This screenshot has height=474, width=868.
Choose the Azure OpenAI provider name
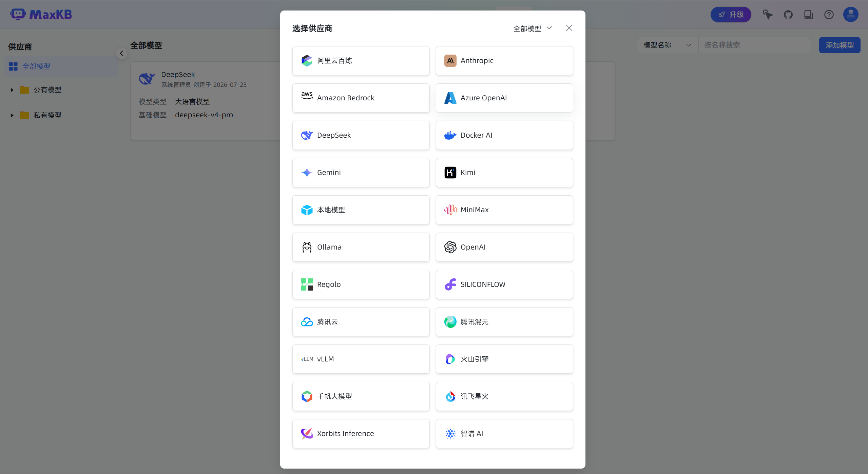[483, 98]
